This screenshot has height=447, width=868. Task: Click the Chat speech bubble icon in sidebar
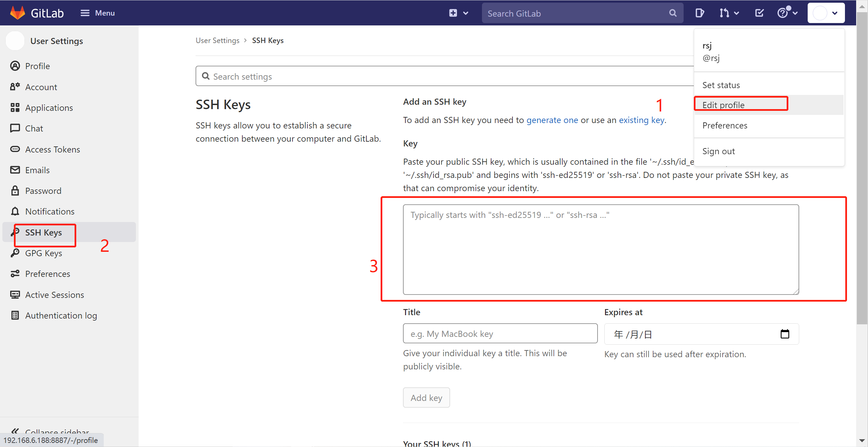[15, 128]
